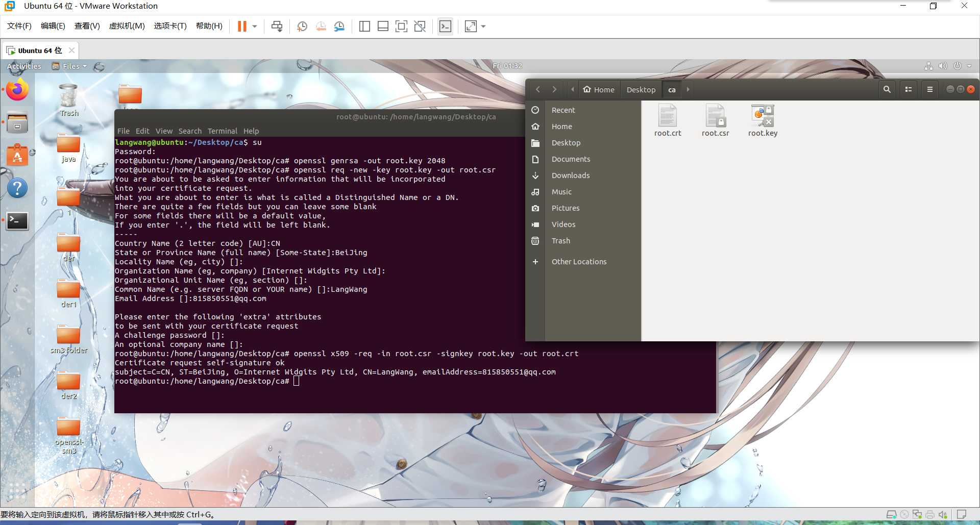Open terminal Edit menu
Image resolution: width=980 pixels, height=525 pixels.
(x=142, y=131)
